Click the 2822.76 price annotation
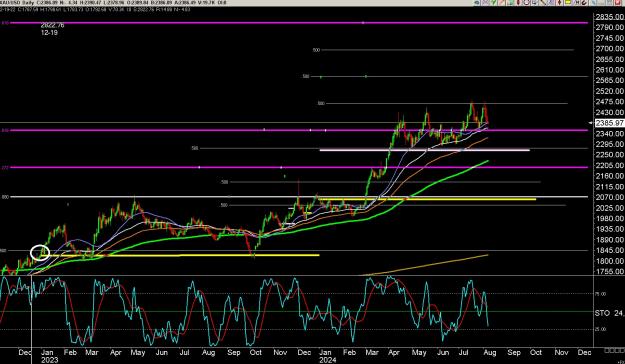This screenshot has width=625, height=364. click(52, 25)
